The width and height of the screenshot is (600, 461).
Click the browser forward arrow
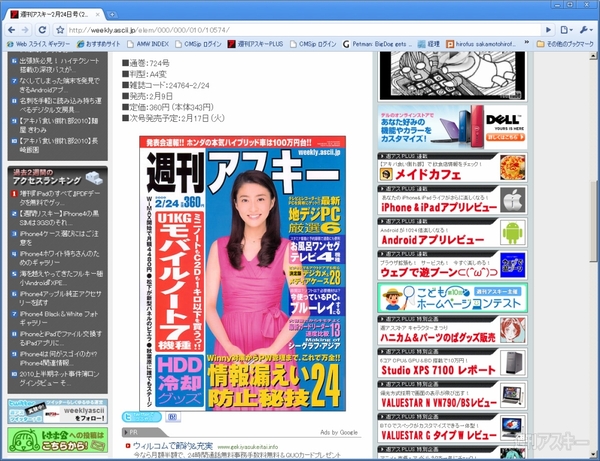click(25, 30)
